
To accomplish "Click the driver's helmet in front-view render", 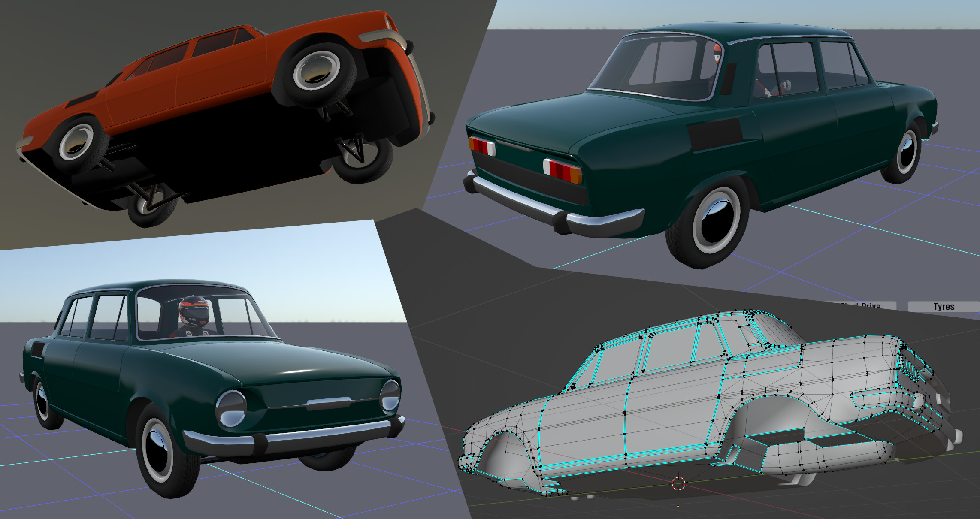I will (x=194, y=311).
